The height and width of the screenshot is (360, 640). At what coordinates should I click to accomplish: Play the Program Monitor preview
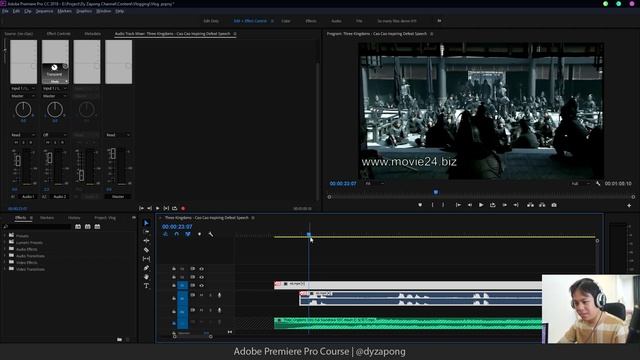(x=481, y=205)
